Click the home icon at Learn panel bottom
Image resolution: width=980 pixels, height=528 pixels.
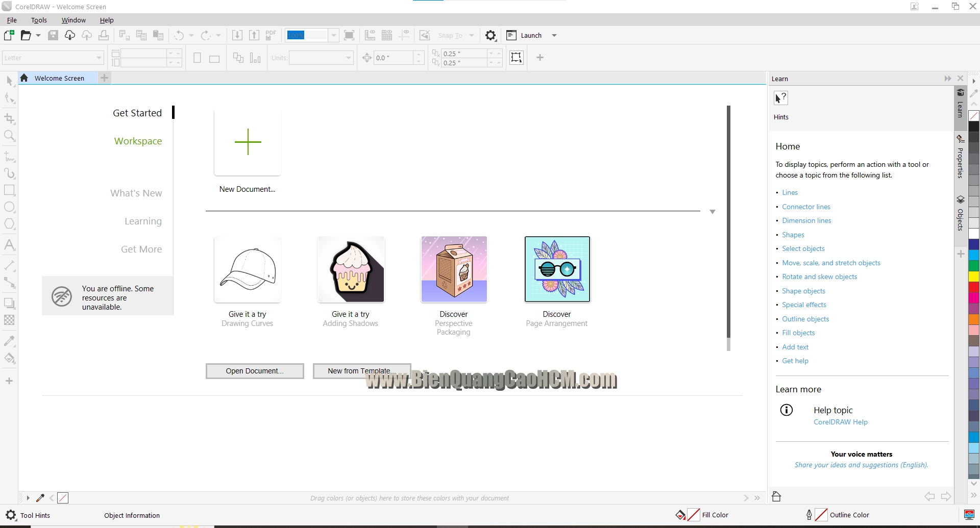tap(776, 496)
